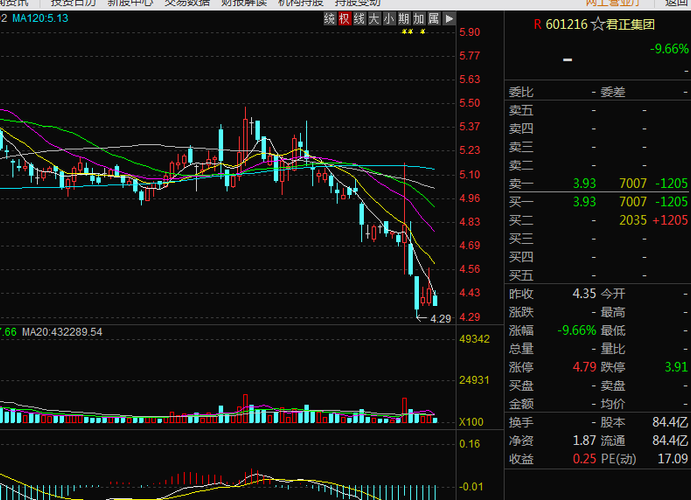Select the 买三 order row
Screen dimensions: 691x500
pyautogui.click(x=598, y=239)
